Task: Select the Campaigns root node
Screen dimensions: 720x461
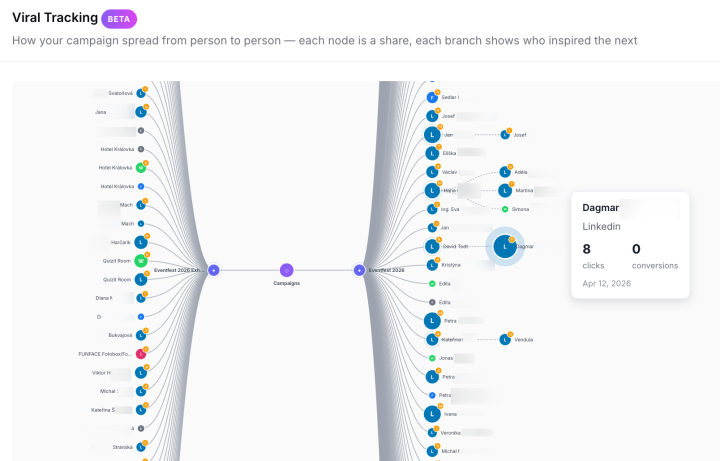Action: pos(287,270)
